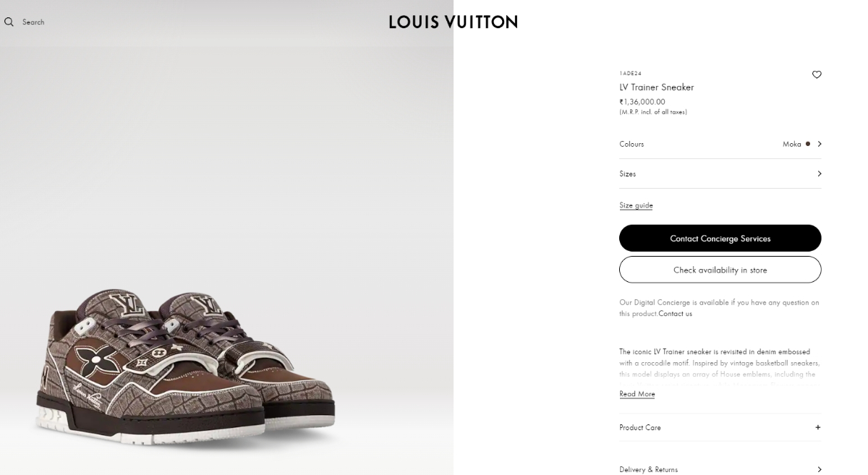Click Check availability in store
Viewport: 868px width, 475px height.
[720, 270]
